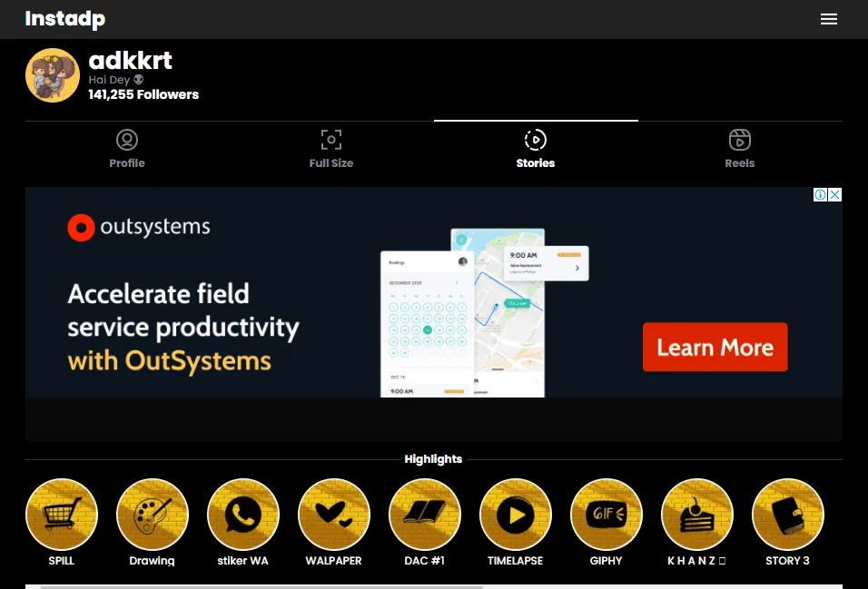Click the ad info icon
The image size is (868, 589).
pyautogui.click(x=820, y=195)
